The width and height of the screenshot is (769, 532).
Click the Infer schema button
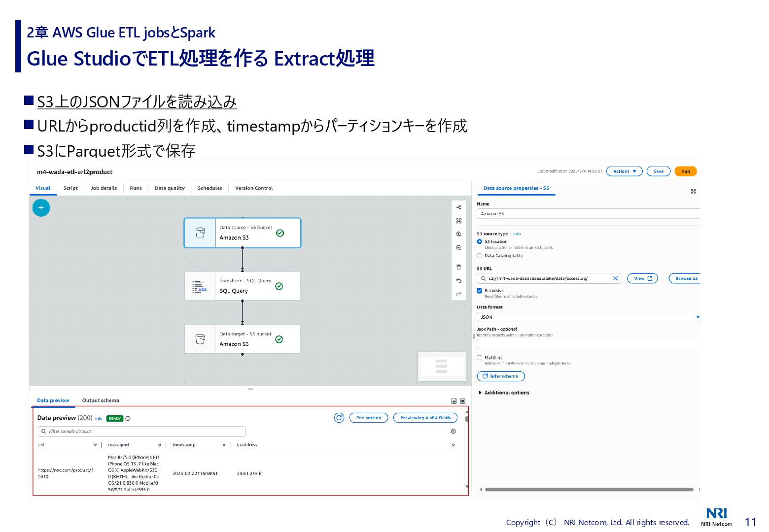[501, 376]
